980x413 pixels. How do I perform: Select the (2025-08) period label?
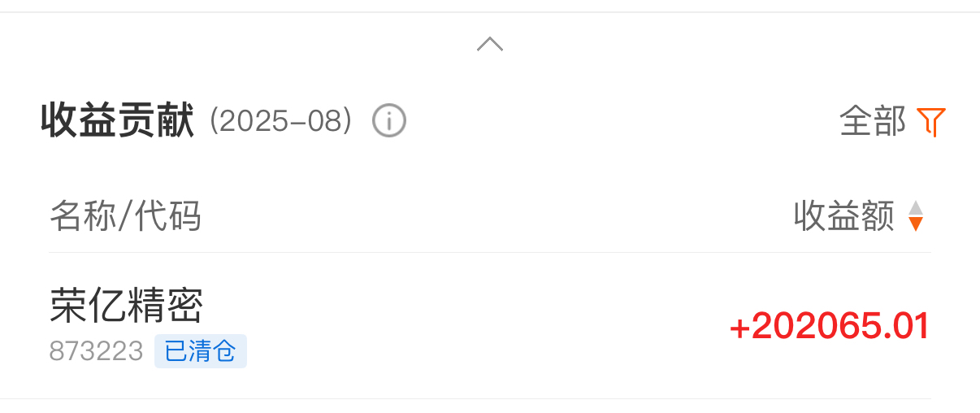(x=281, y=122)
